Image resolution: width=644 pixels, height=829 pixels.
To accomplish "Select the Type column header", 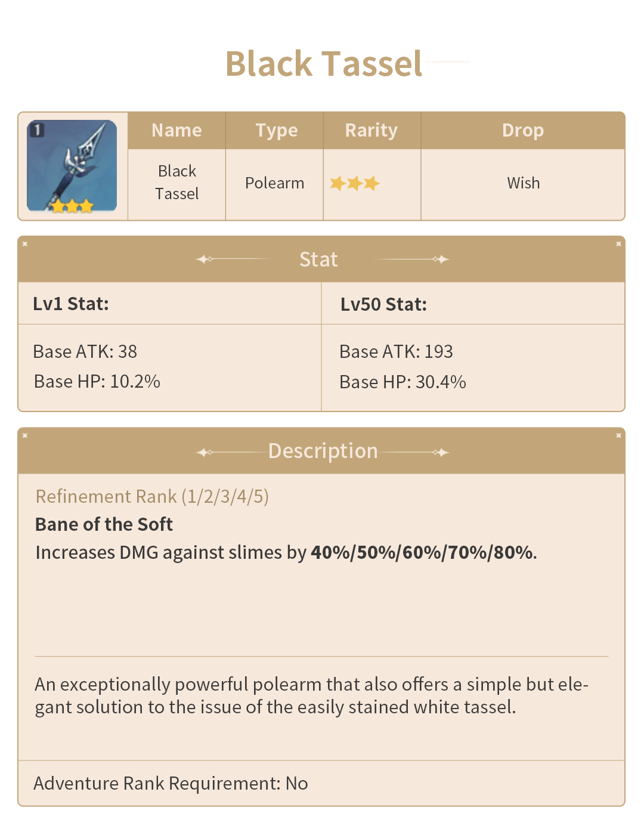I will pyautogui.click(x=276, y=131).
